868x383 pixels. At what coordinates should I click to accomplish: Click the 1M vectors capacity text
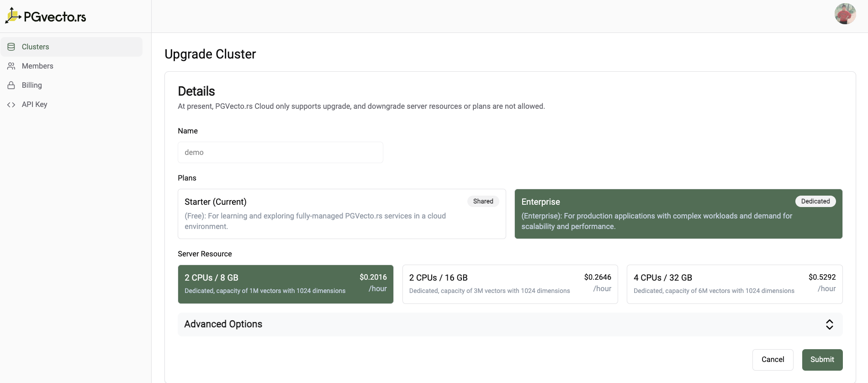(265, 291)
